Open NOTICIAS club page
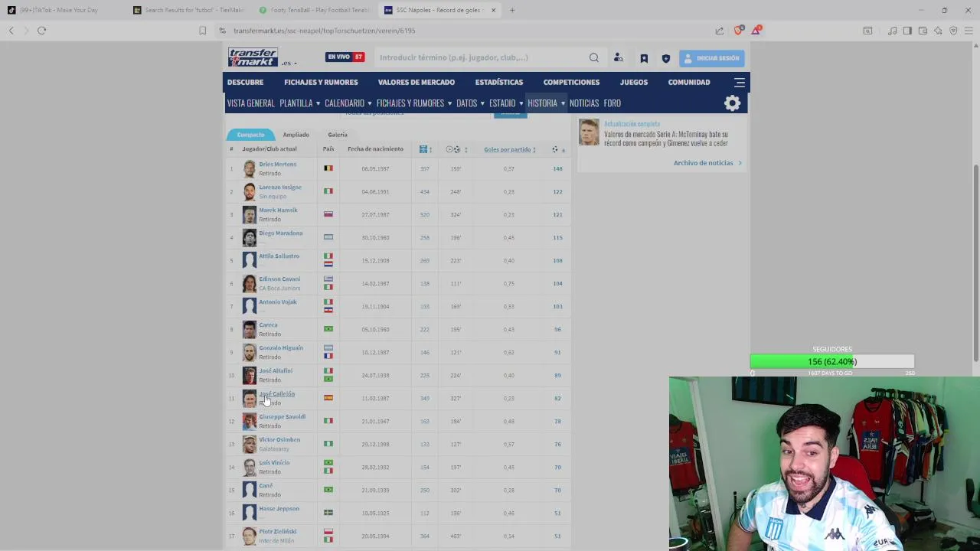The width and height of the screenshot is (980, 551). pos(584,103)
